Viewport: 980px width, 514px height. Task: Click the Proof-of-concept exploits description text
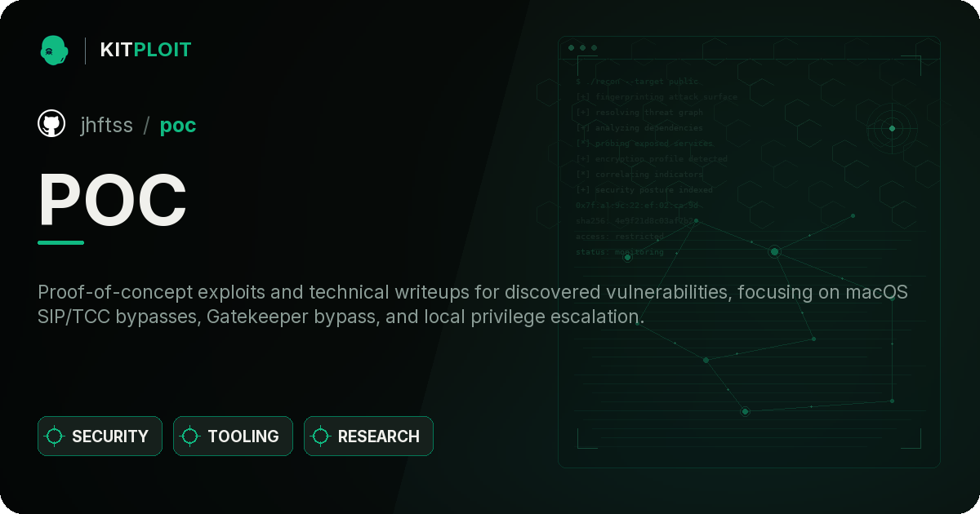pyautogui.click(x=473, y=304)
